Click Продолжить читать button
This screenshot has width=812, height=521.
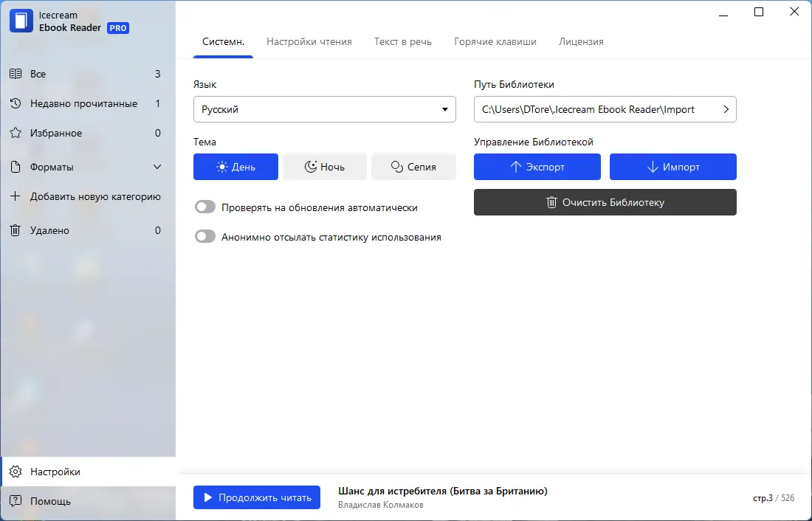tap(257, 497)
